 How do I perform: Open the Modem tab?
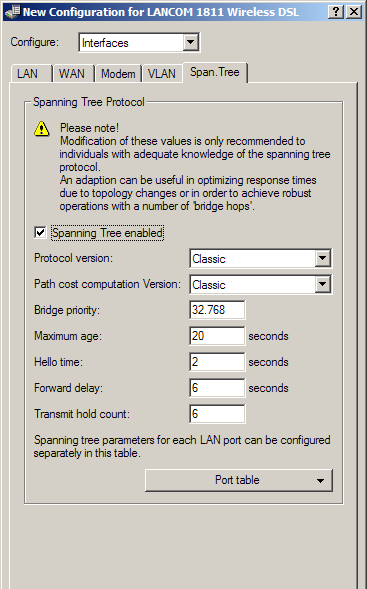pyautogui.click(x=118, y=74)
